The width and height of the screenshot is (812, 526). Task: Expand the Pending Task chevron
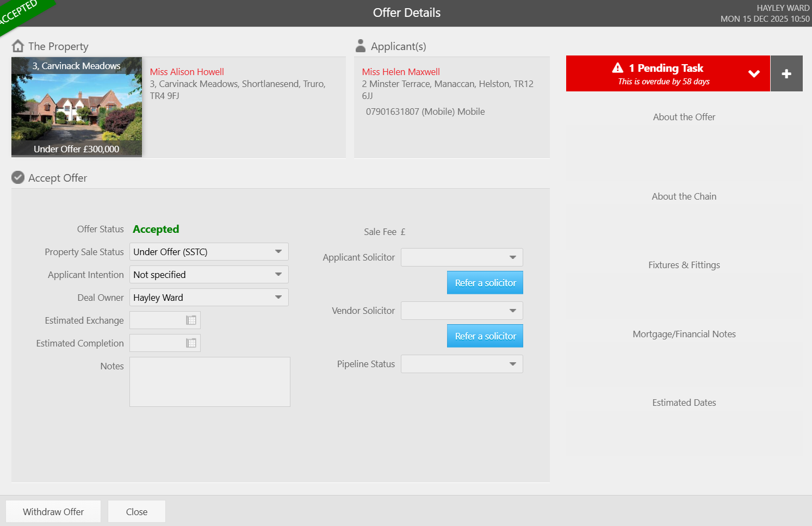(754, 73)
